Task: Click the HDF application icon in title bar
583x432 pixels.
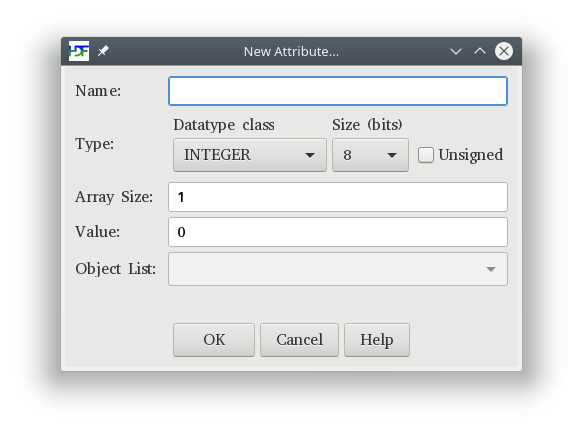Action: pos(79,51)
